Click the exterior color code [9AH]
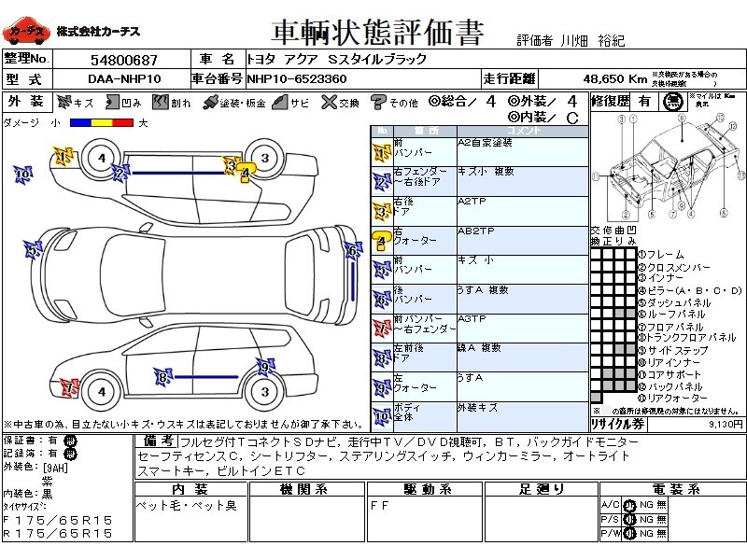This screenshot has width=747, height=560. pyautogui.click(x=56, y=468)
